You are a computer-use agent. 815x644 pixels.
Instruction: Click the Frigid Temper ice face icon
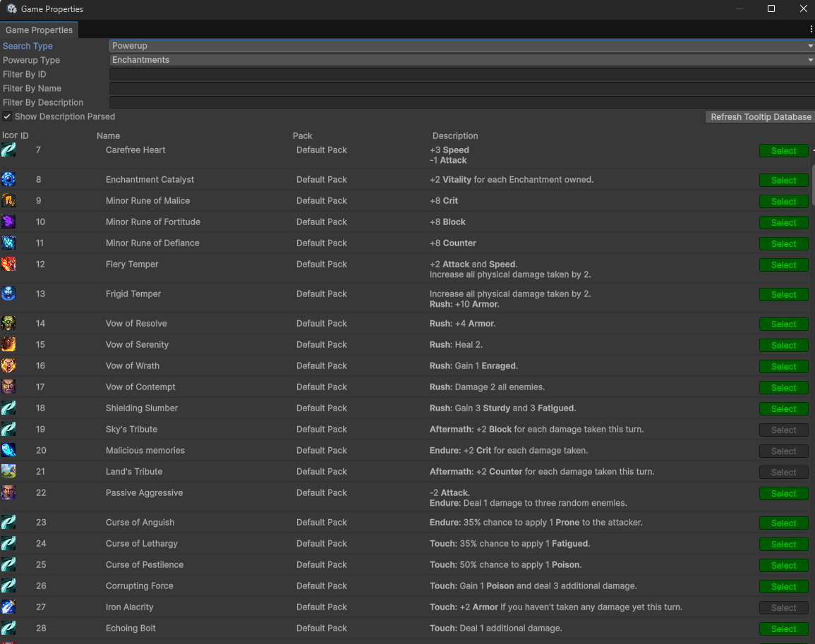[9, 293]
